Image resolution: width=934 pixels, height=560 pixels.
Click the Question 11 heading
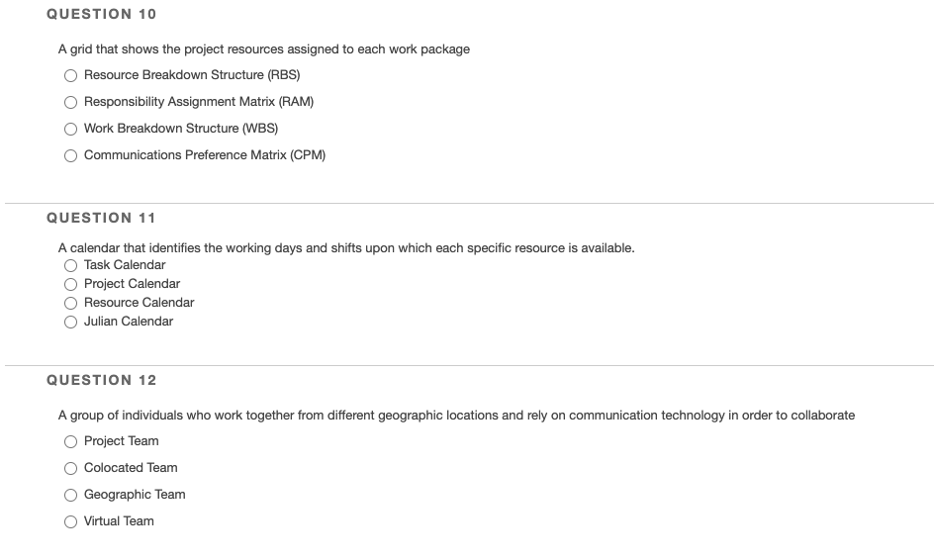[x=101, y=218]
